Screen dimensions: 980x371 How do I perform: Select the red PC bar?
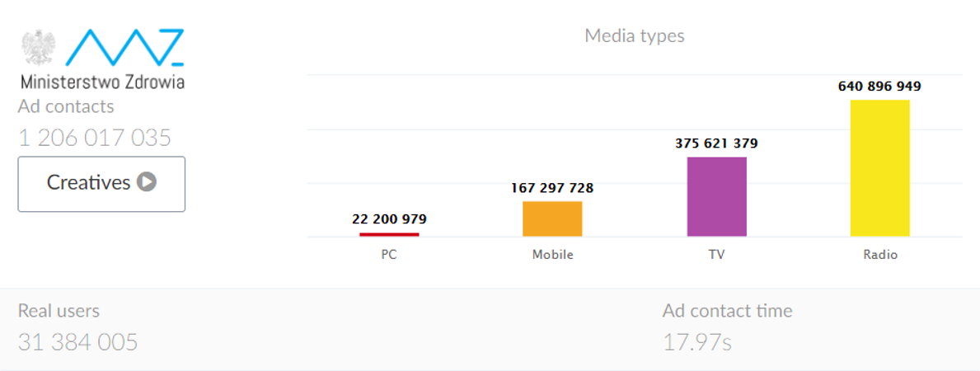coord(389,235)
